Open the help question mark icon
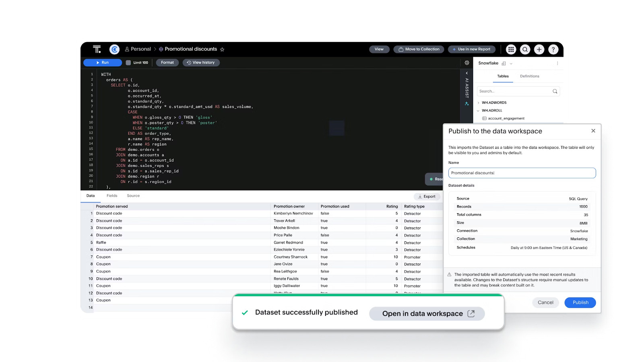The image size is (644, 362). click(x=553, y=49)
